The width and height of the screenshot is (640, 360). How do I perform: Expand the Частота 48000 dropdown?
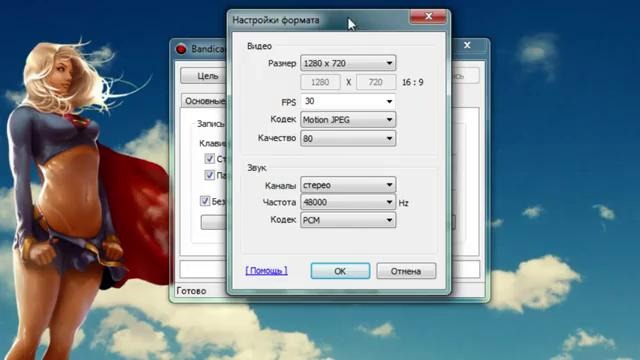pos(348,202)
